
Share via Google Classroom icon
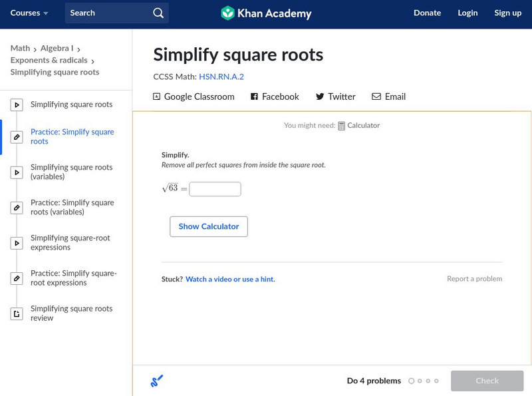point(157,97)
